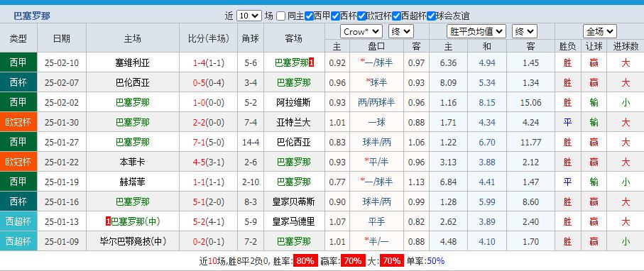Screen dimensions: 644x271
Task: Open the 终 dropdown next to Crow*
Action: pos(401,32)
